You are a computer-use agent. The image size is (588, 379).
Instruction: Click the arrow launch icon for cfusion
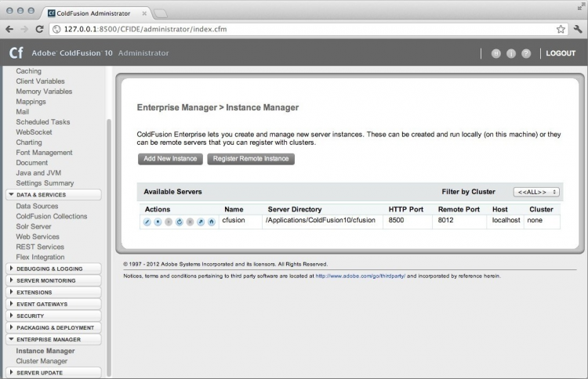point(201,222)
